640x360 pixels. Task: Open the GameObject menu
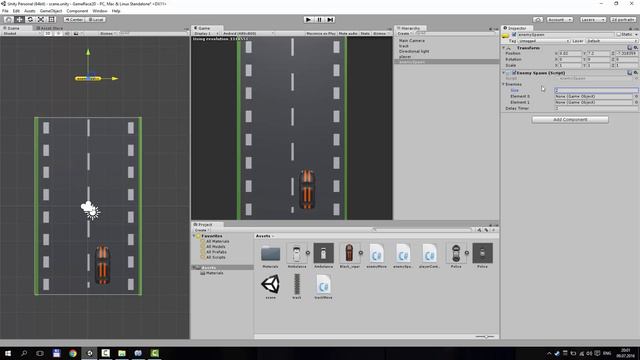point(51,11)
